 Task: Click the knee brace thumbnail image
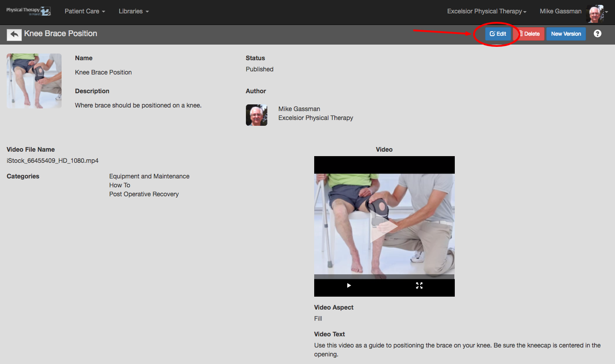(x=34, y=81)
